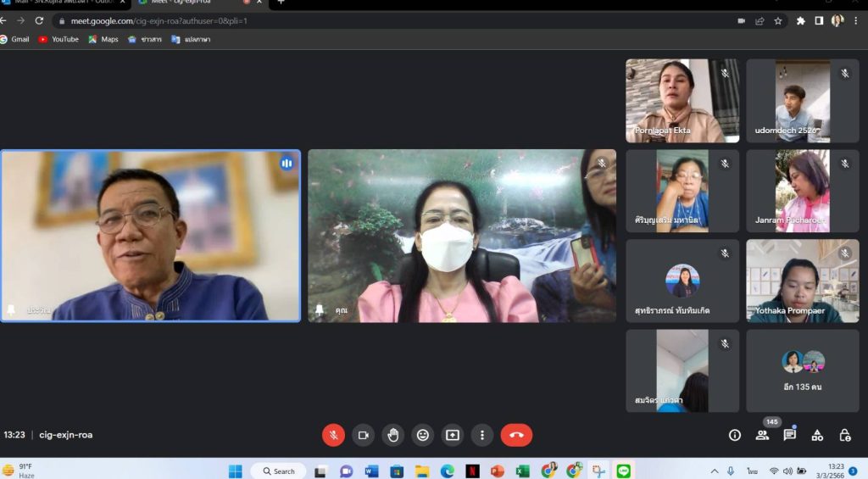Raise hand in the meeting
The width and height of the screenshot is (868, 479).
pos(393,435)
